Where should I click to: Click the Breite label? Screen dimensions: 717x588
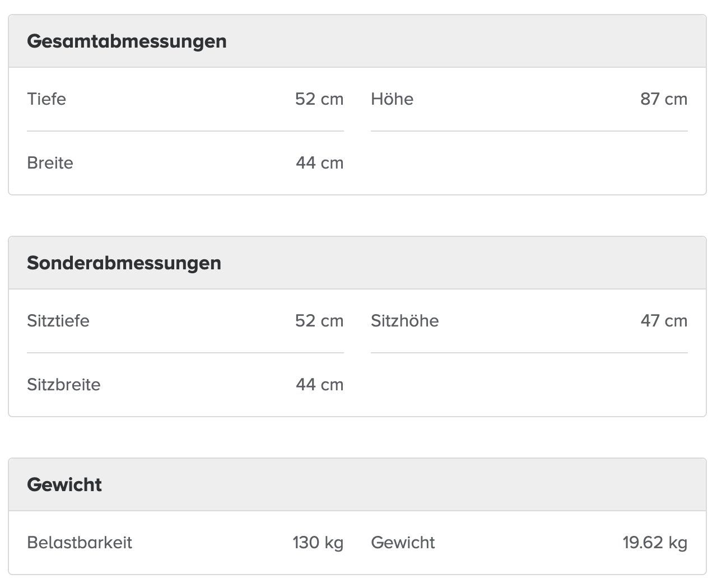pyautogui.click(x=50, y=163)
